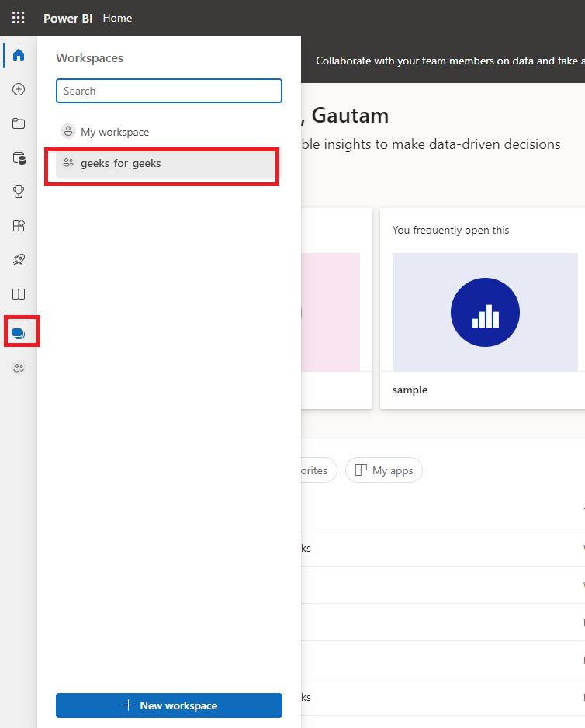The image size is (585, 728).
Task: Open Deployment pipelines rocket icon
Action: (19, 259)
